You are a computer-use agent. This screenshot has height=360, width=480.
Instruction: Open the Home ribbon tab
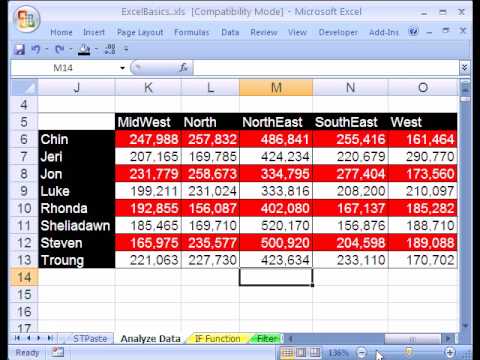[x=61, y=32]
